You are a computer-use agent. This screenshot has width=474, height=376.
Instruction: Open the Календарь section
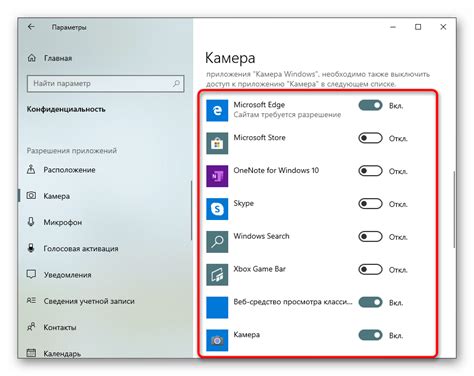pos(62,353)
